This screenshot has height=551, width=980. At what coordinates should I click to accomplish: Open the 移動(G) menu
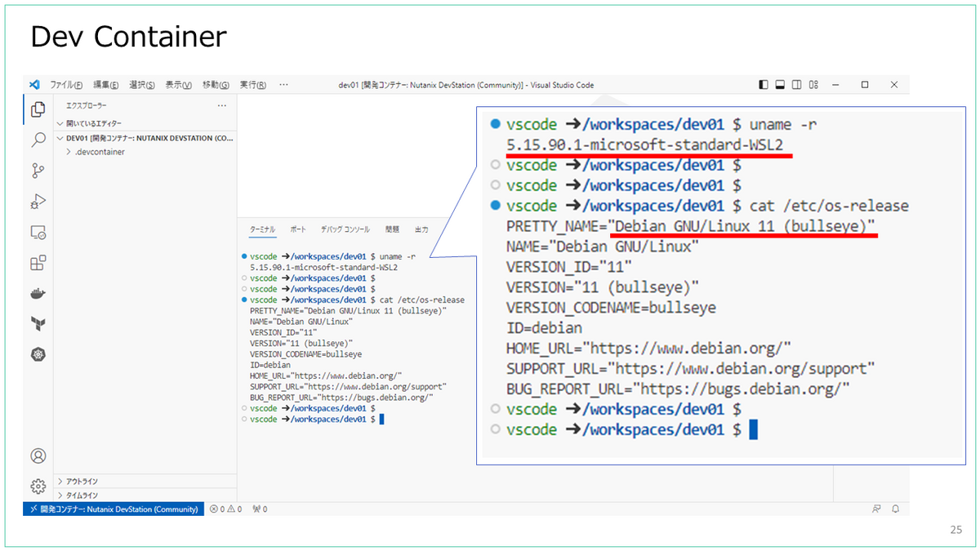pos(216,85)
